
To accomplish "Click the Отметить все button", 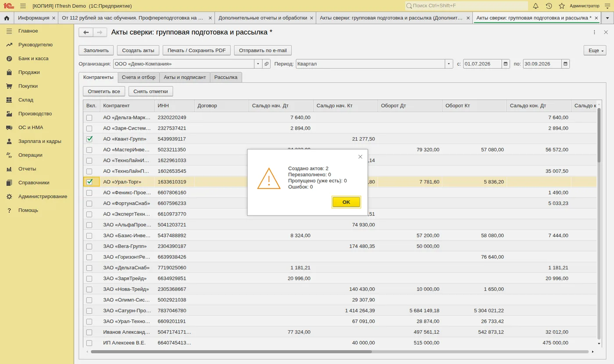I will [x=104, y=91].
